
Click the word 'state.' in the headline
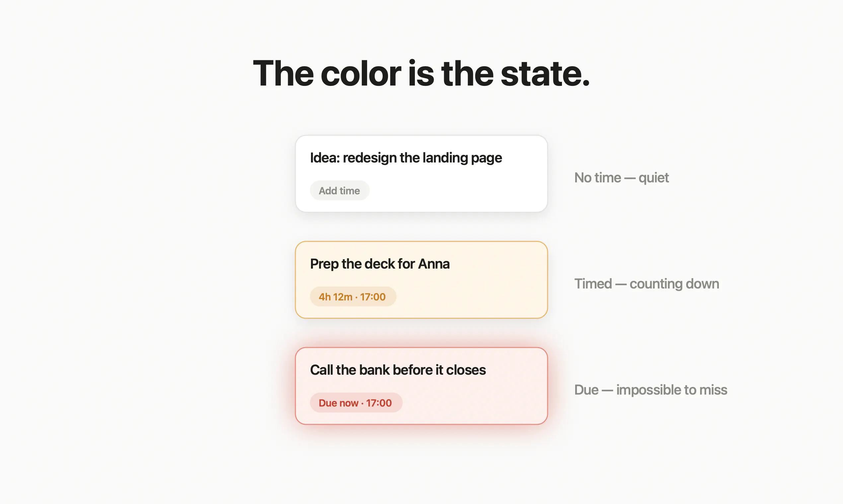pos(545,74)
